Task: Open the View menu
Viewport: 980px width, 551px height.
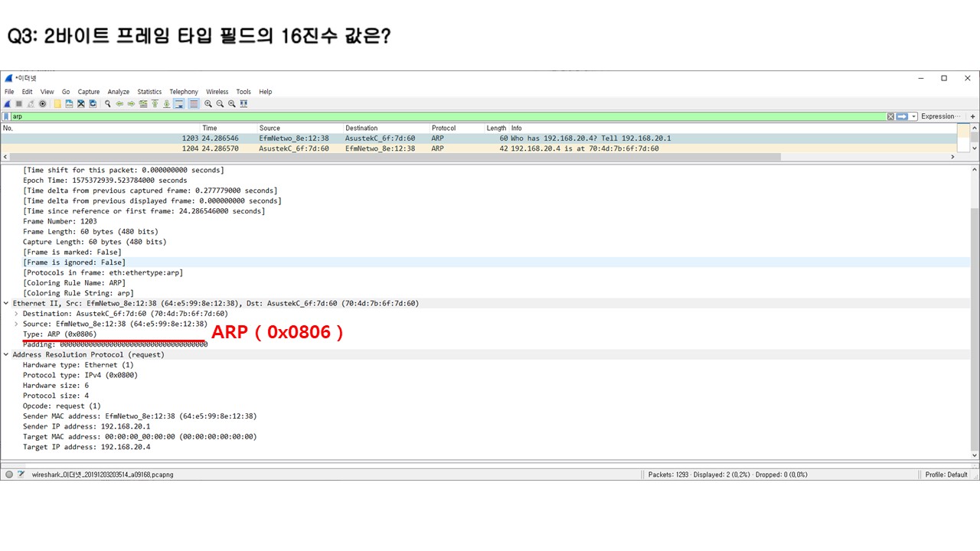Action: [47, 92]
